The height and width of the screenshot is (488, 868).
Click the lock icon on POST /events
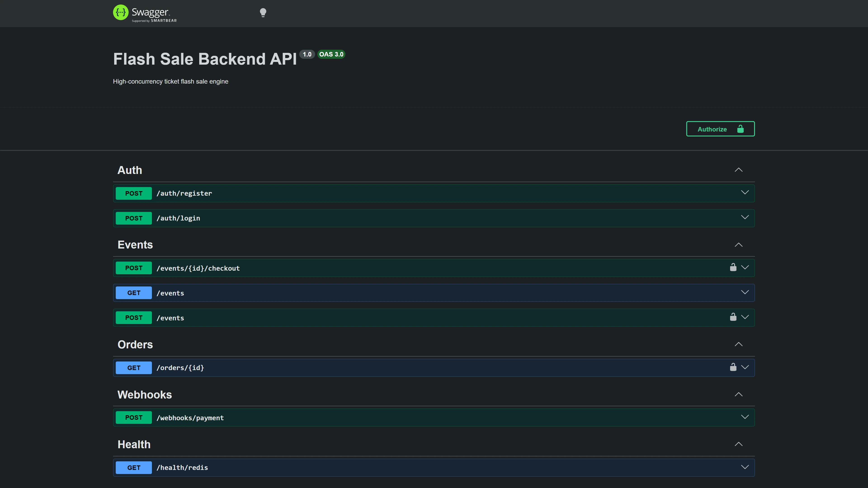pyautogui.click(x=733, y=317)
